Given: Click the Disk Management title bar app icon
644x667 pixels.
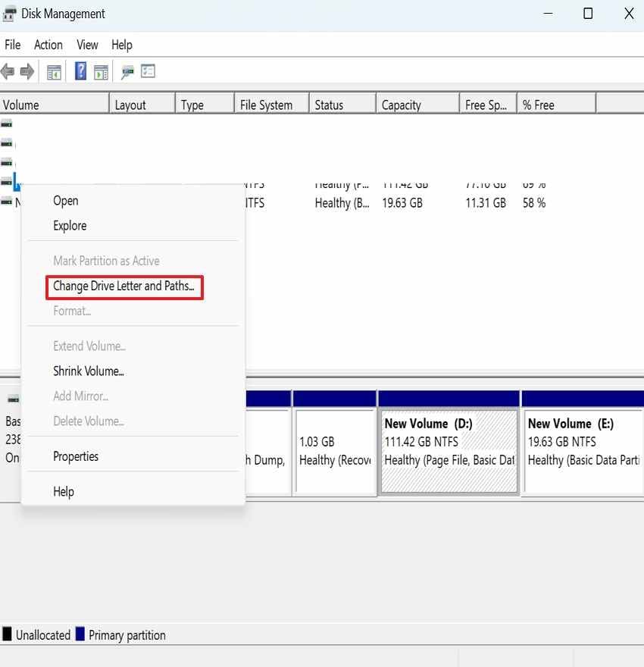Looking at the screenshot, I should point(9,14).
